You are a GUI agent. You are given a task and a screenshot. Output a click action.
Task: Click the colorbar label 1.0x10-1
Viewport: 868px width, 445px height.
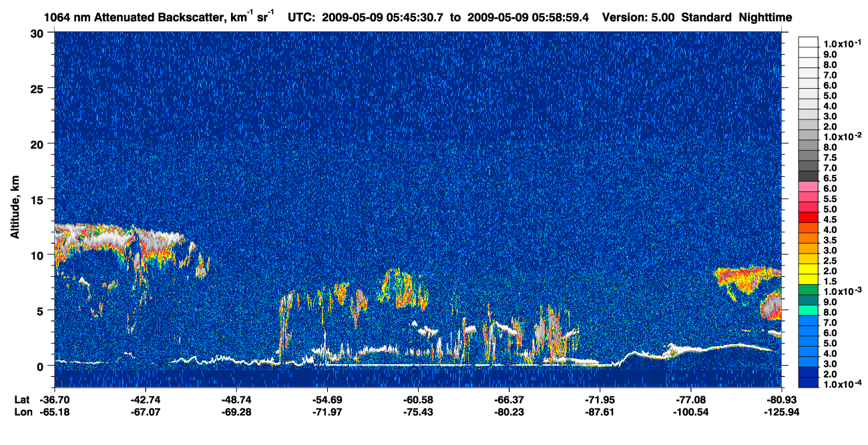point(843,43)
